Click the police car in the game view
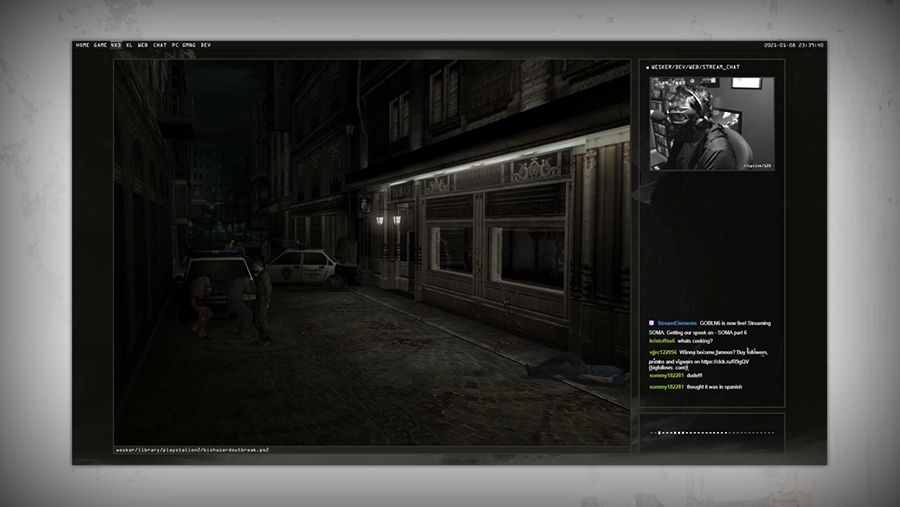The width and height of the screenshot is (900, 507). pyautogui.click(x=312, y=268)
